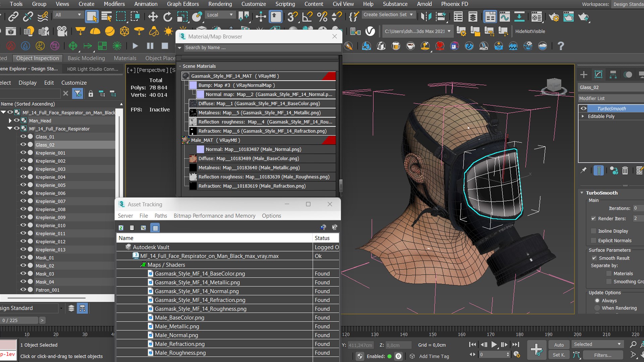This screenshot has width=644, height=362.
Task: Remove modifier from stack trash icon
Action: coord(625,171)
